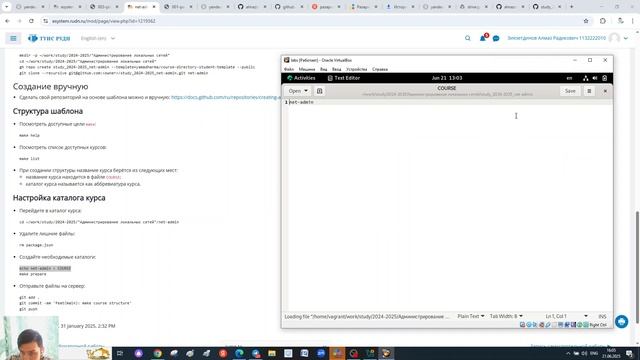
Task: Click the Windows taskbar clock
Action: [x=611, y=353]
